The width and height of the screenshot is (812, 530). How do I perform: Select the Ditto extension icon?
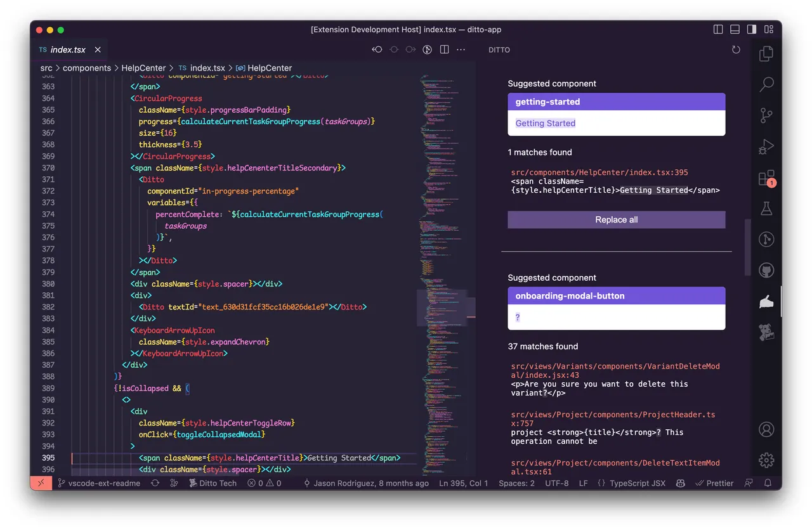[x=766, y=301]
